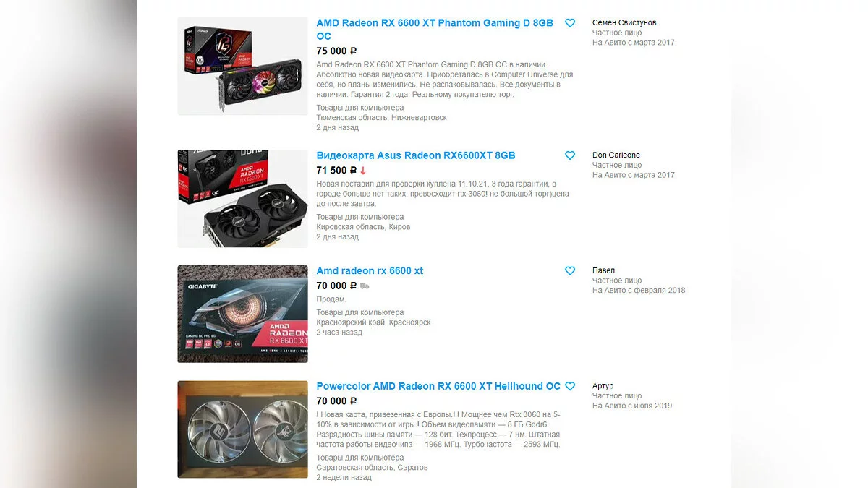
Task: Open the Amd radeon rx 6600 xt listing
Action: [370, 270]
